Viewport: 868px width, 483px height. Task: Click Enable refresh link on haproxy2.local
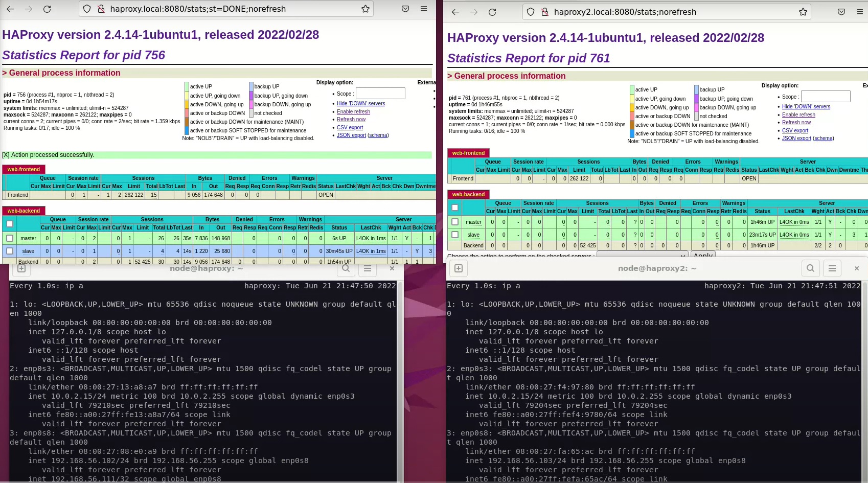798,114
